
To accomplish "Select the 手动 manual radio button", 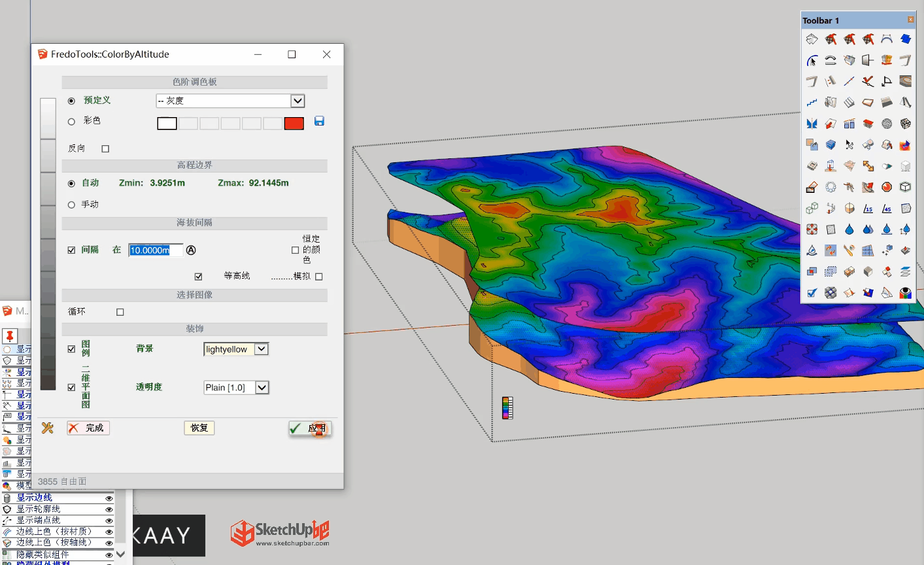I will tap(71, 205).
